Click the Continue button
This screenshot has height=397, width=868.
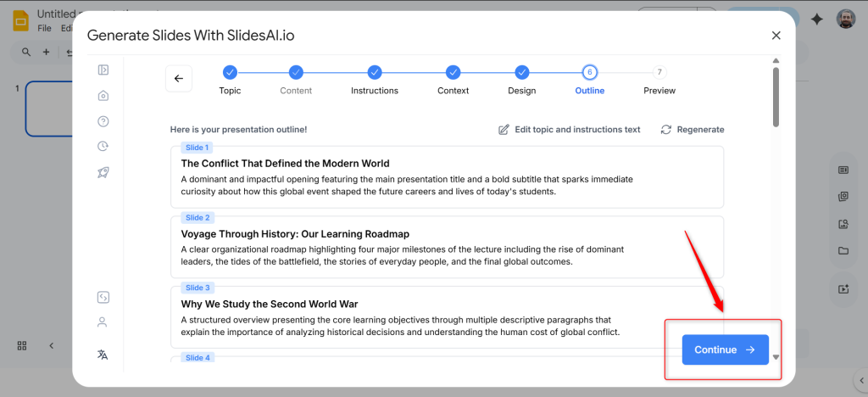(726, 349)
